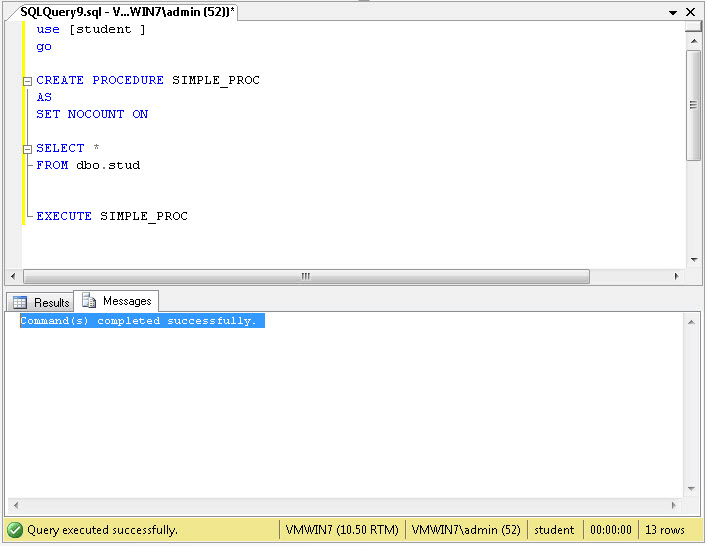Viewport: 707px width, 546px height.
Task: Click the Messages pane scroll up arrow
Action: (x=691, y=321)
